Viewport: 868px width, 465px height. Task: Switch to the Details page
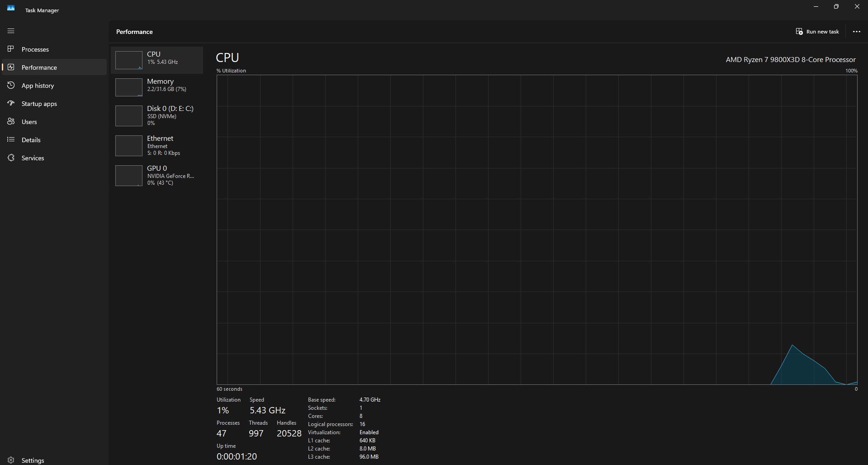pos(54,139)
